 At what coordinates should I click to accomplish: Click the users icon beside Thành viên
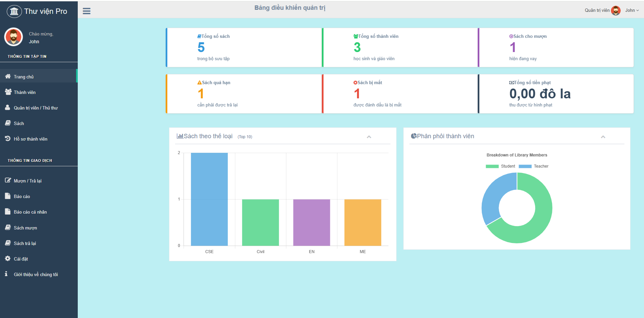coord(8,92)
